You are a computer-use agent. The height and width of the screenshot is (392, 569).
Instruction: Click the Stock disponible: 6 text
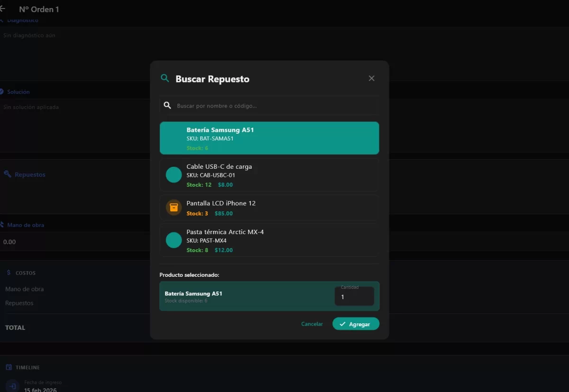(186, 301)
